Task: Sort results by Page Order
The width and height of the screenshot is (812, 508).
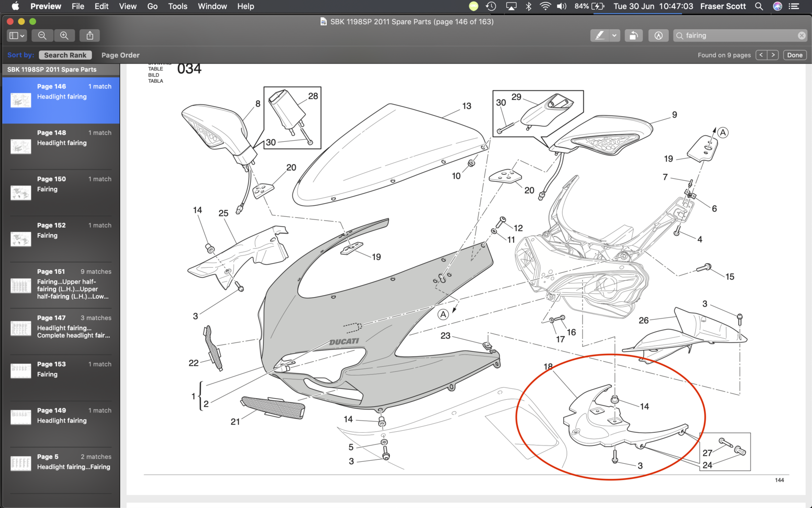Action: [x=120, y=55]
